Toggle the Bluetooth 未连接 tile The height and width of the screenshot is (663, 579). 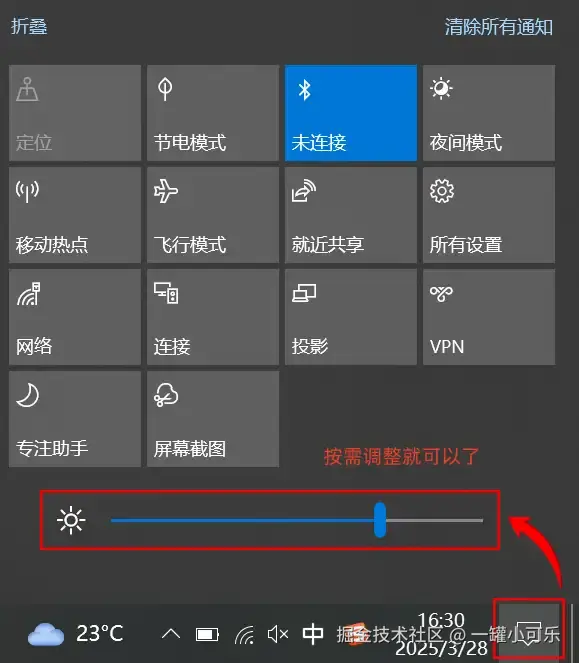[x=351, y=113]
